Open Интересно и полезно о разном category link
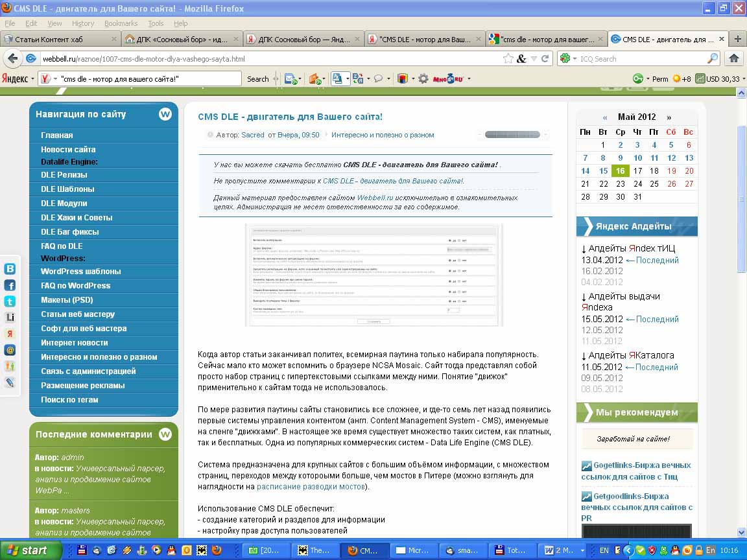Viewport: 747px width, 560px height. coord(383,135)
